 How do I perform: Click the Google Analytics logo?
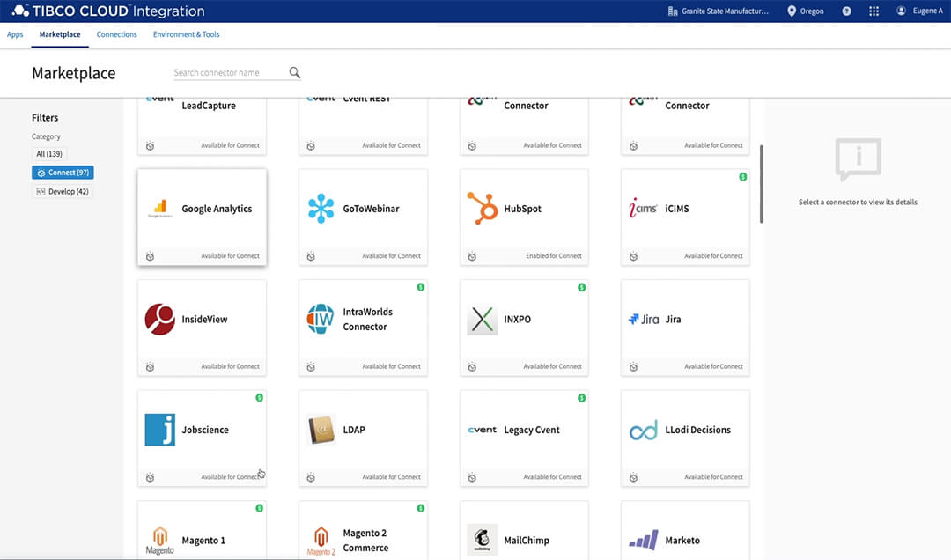(x=160, y=209)
